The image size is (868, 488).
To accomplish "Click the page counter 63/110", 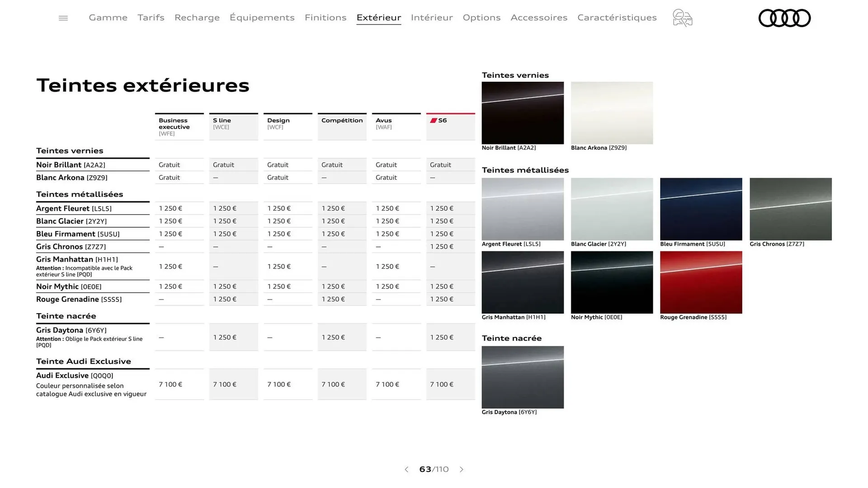I will 433,469.
